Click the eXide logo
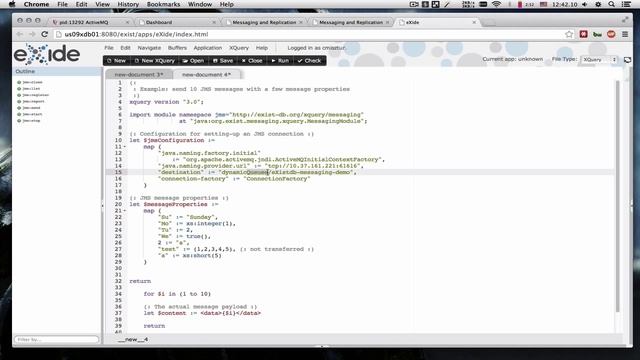The image size is (640, 360). coord(47,55)
